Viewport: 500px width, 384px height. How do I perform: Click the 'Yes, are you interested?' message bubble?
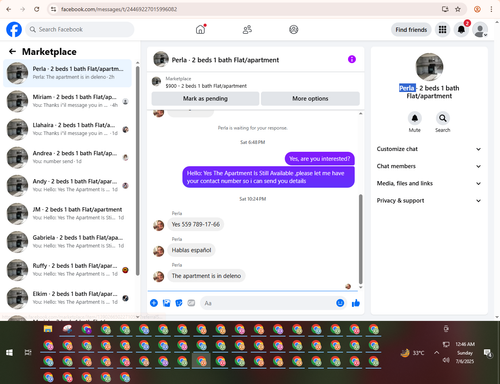[320, 159]
